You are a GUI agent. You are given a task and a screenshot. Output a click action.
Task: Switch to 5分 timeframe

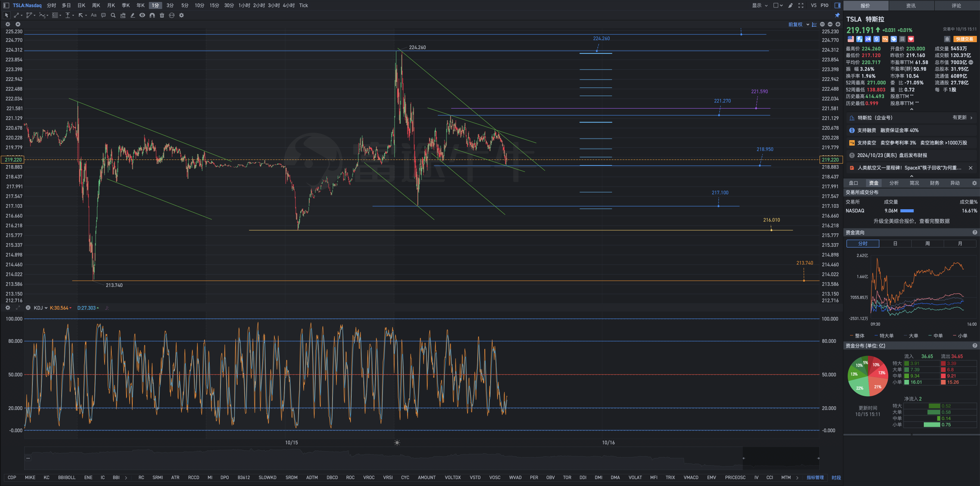(185, 5)
